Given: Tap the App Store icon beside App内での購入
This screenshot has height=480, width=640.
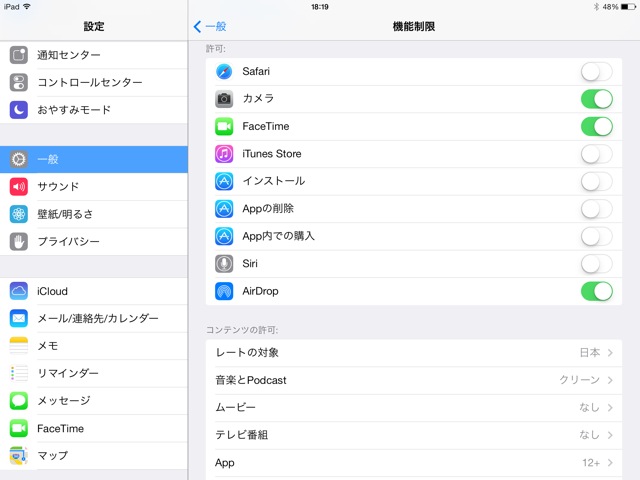Looking at the screenshot, I should (x=224, y=236).
